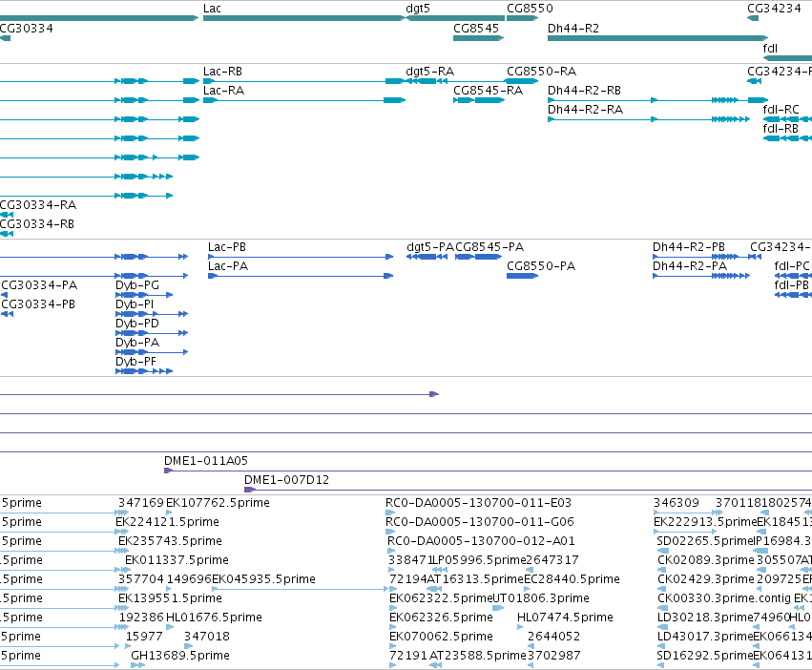Select the Dyb-PF protein label
812x670 pixels.
(x=135, y=363)
